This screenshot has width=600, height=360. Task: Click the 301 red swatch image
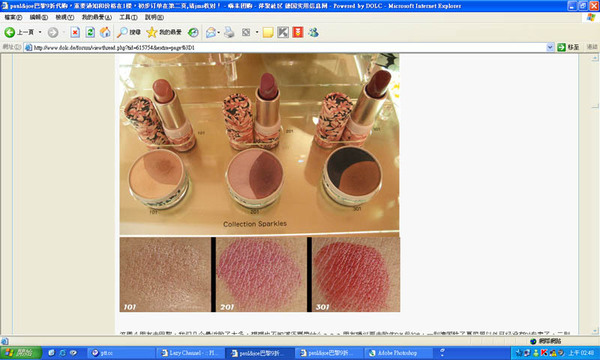[x=356, y=274]
